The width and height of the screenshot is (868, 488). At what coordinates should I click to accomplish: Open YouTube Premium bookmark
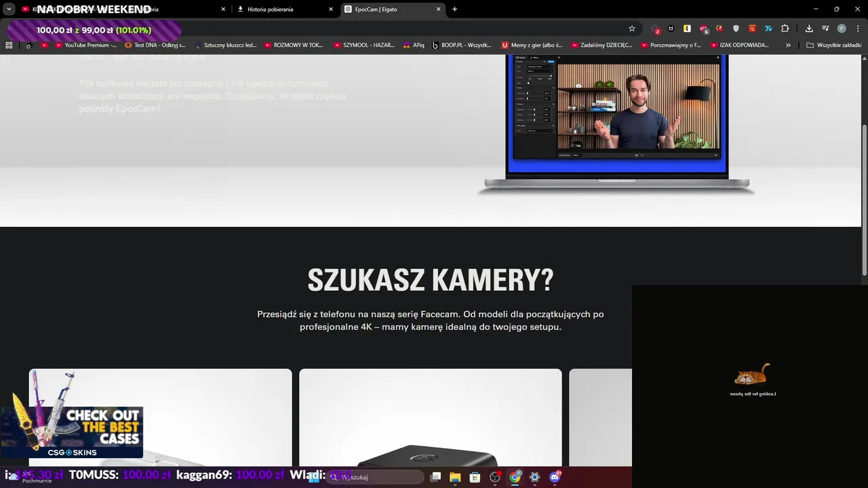click(85, 45)
